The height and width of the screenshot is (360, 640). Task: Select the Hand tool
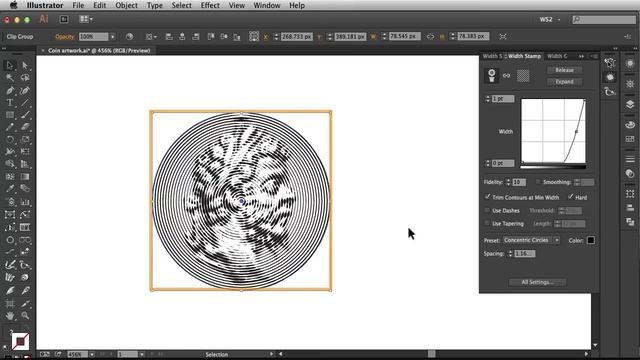(x=10, y=316)
